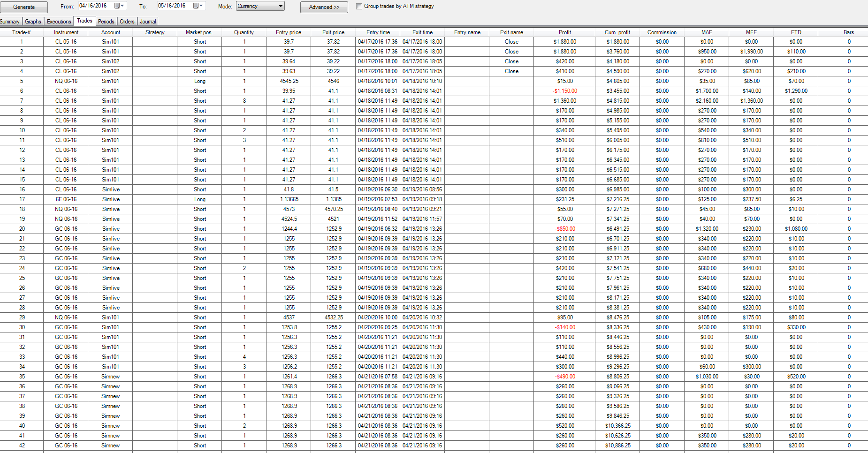Sort by the Profit column header

coord(565,32)
